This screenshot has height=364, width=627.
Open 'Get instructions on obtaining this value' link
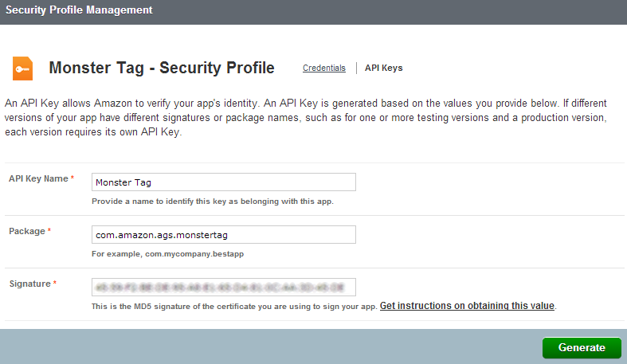tap(467, 306)
